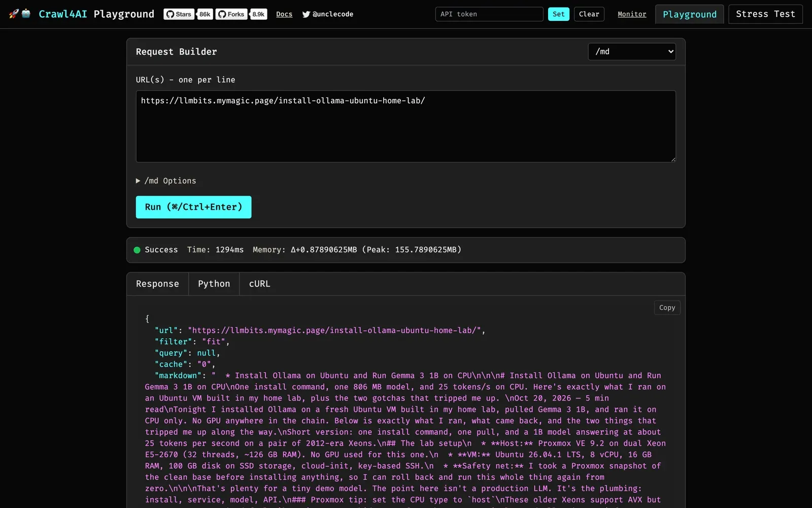Copy the response with the Copy button
This screenshot has height=508, width=812.
(667, 308)
